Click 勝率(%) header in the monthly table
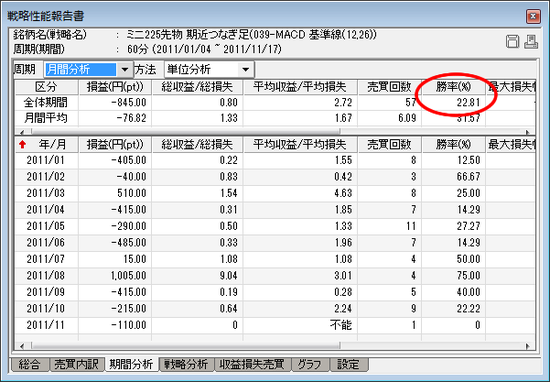550x382 pixels. click(x=454, y=145)
